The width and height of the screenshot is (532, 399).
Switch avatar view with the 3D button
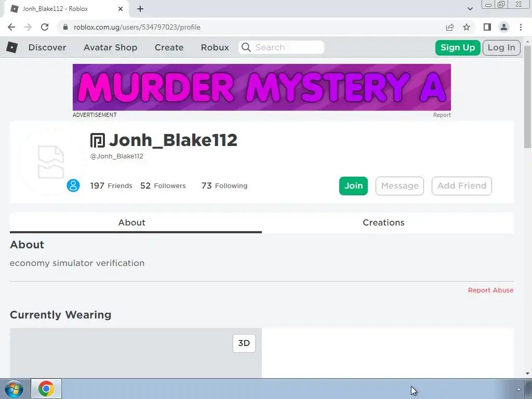point(244,343)
